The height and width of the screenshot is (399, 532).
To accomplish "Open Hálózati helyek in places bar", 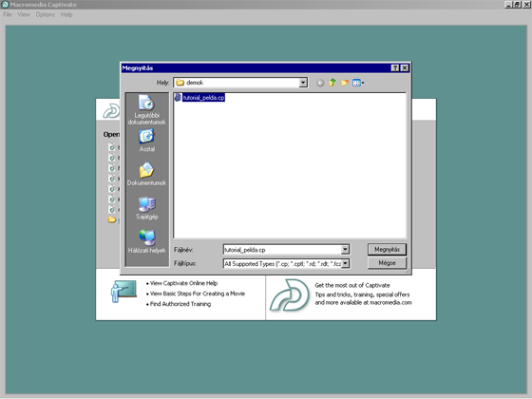I will [x=146, y=241].
